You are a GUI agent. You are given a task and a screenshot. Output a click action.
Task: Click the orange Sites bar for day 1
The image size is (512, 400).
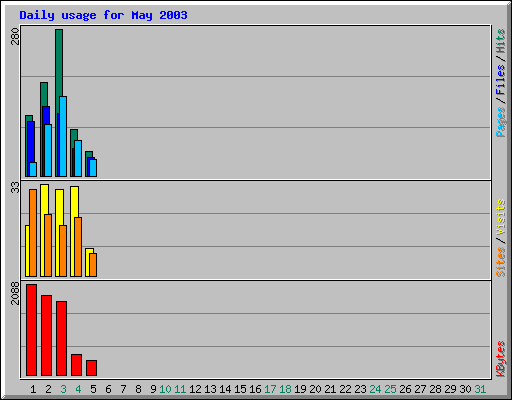click(33, 233)
